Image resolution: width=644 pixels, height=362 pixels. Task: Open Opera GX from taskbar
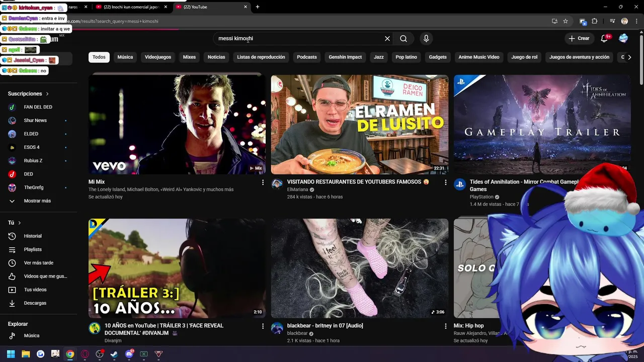coord(85,354)
